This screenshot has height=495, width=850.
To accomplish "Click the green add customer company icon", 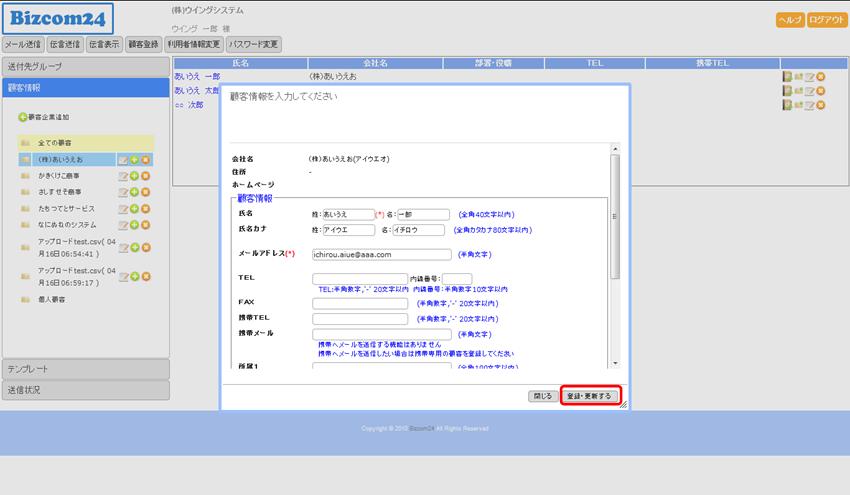I will point(23,118).
